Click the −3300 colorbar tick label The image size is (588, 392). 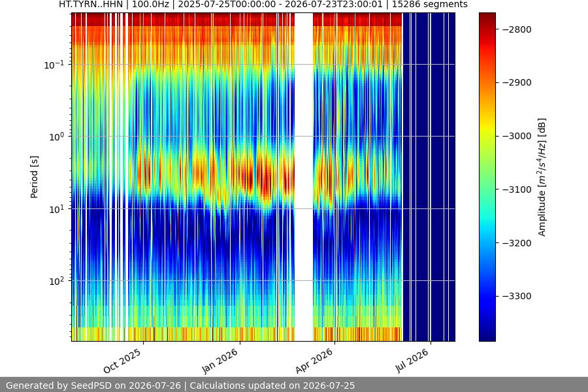click(517, 297)
